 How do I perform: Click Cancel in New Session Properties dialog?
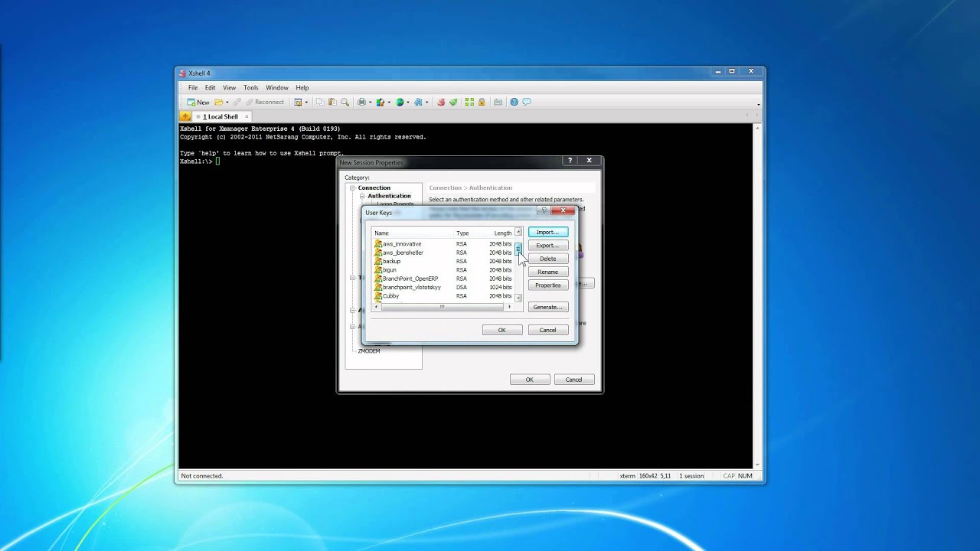pyautogui.click(x=574, y=380)
